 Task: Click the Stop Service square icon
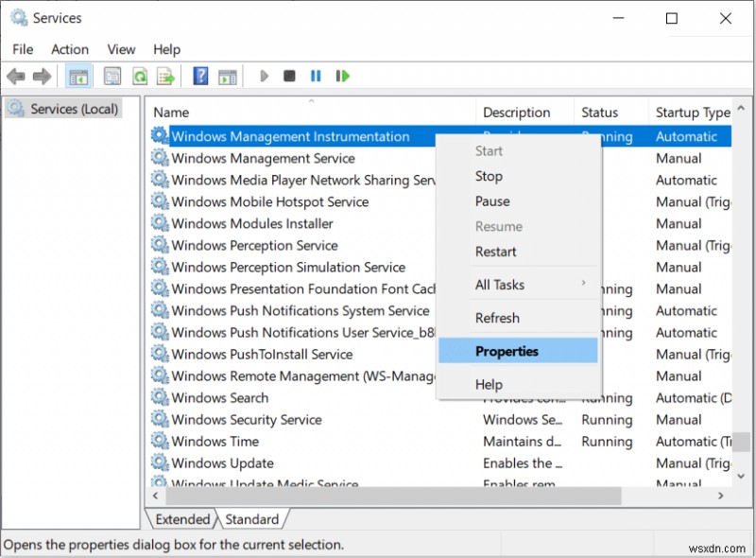[290, 76]
